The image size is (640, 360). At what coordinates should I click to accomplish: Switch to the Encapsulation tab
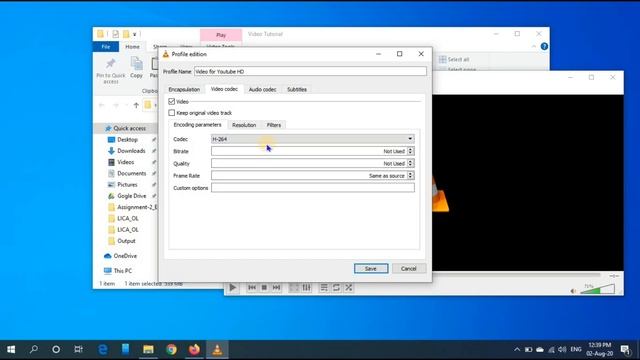pyautogui.click(x=184, y=89)
